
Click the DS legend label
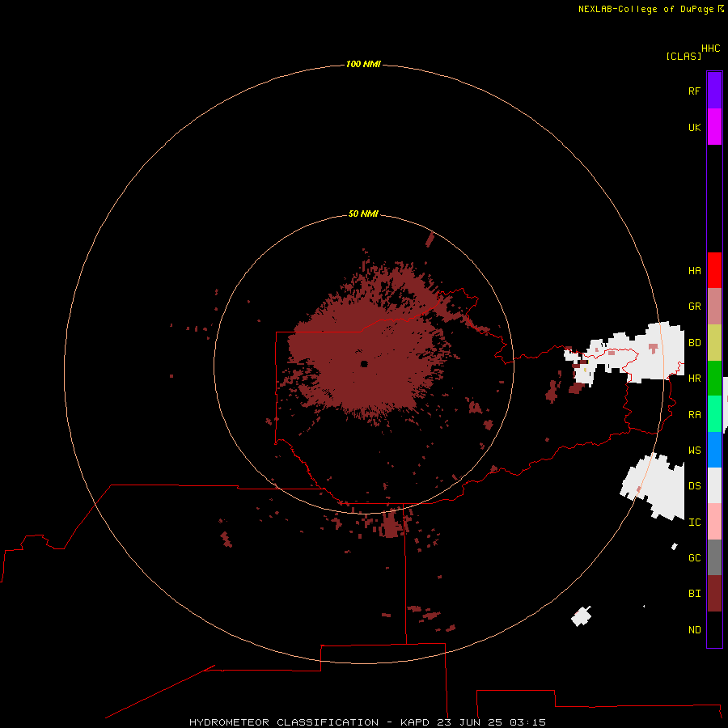click(694, 486)
